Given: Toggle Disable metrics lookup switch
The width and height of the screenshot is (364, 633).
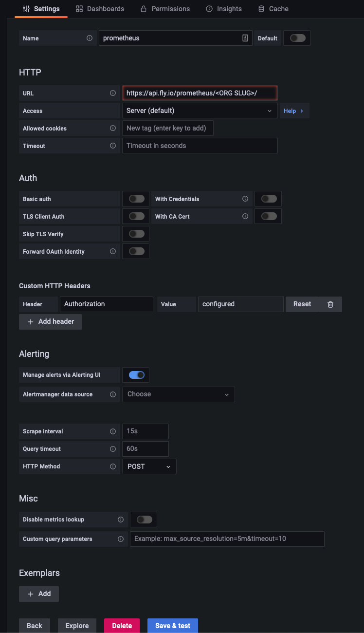Looking at the screenshot, I should point(145,520).
